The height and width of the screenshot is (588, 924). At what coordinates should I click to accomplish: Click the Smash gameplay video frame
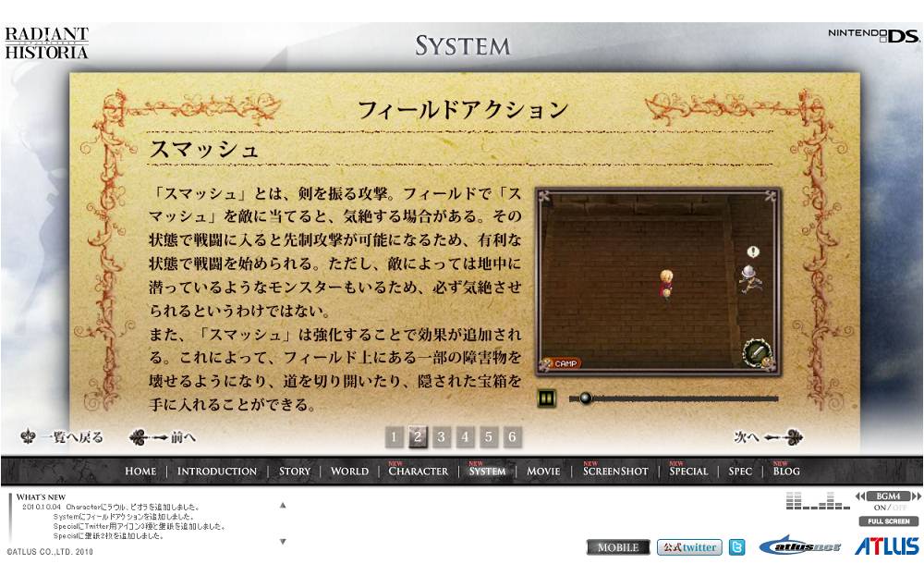point(658,282)
